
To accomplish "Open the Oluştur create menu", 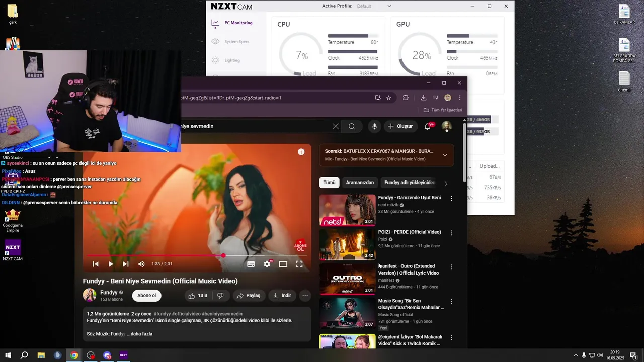I will tap(400, 126).
